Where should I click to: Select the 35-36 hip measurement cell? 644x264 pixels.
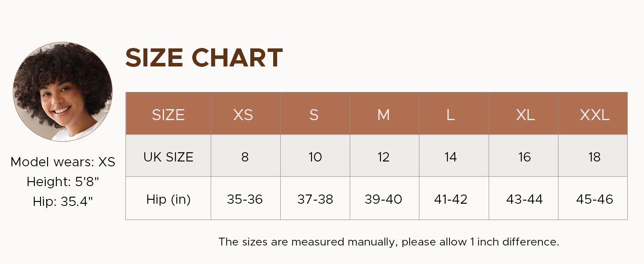[245, 199]
